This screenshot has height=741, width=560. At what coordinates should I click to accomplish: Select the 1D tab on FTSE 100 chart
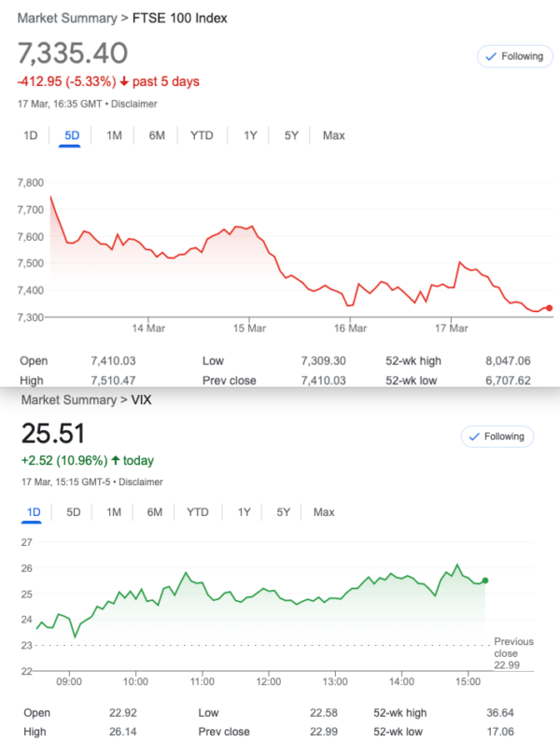coord(30,135)
